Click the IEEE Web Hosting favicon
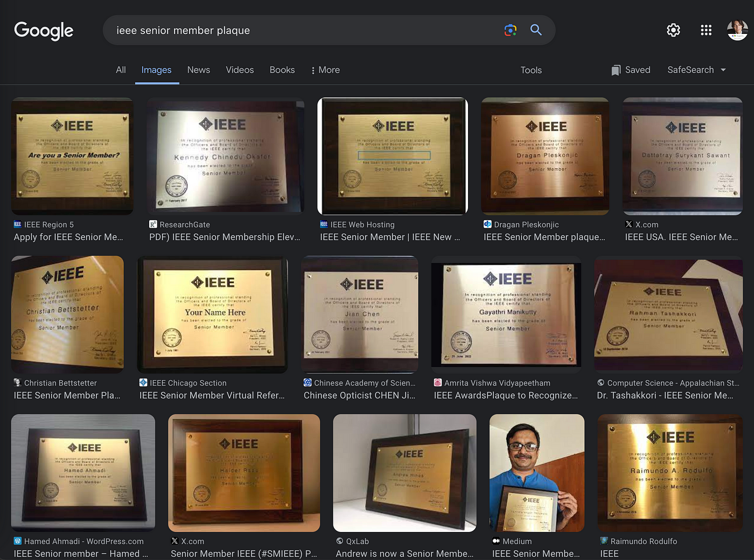The width and height of the screenshot is (754, 560). click(324, 225)
